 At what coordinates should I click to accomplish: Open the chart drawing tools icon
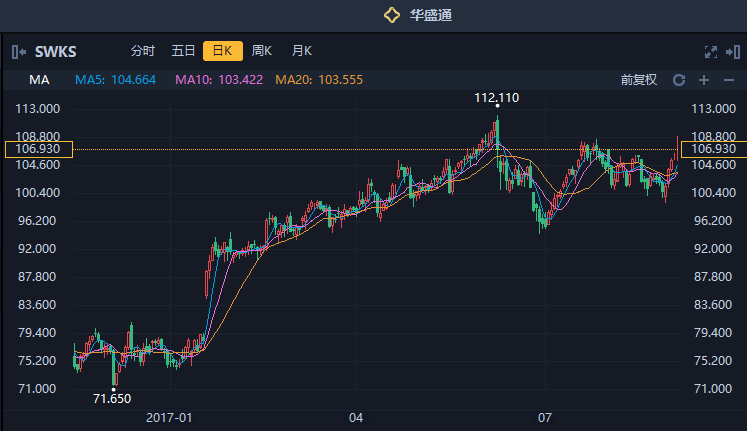pyautogui.click(x=732, y=51)
